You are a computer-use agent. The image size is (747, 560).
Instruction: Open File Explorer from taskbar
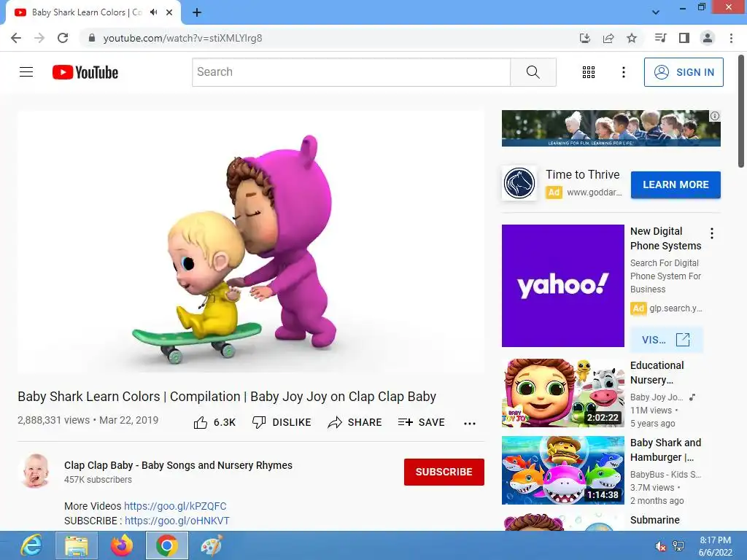[x=77, y=545]
